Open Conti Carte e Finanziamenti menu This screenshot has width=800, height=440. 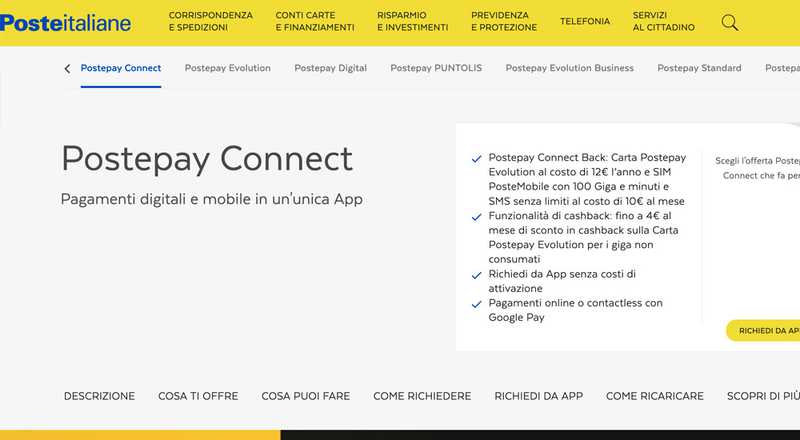[315, 21]
